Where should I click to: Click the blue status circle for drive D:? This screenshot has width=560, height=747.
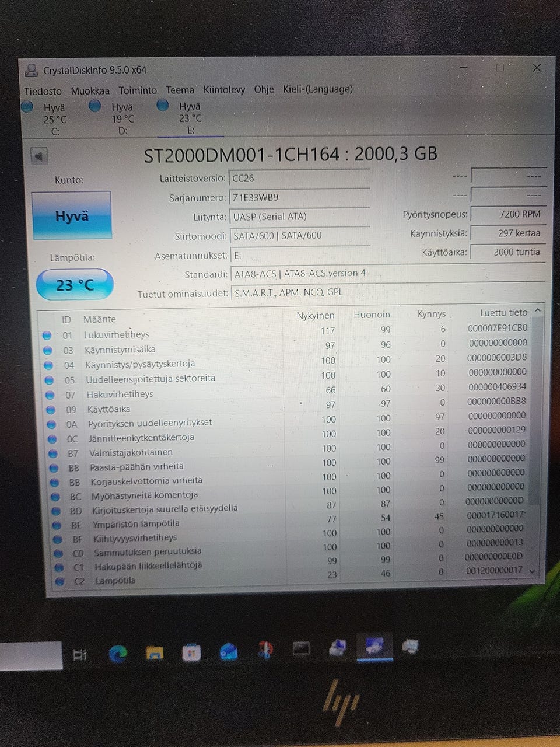tap(95, 106)
